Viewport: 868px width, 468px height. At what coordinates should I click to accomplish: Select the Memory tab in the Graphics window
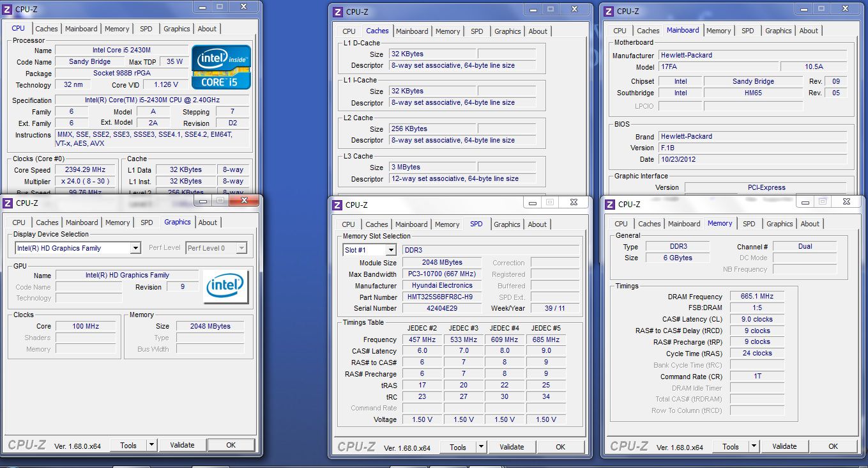tap(118, 222)
